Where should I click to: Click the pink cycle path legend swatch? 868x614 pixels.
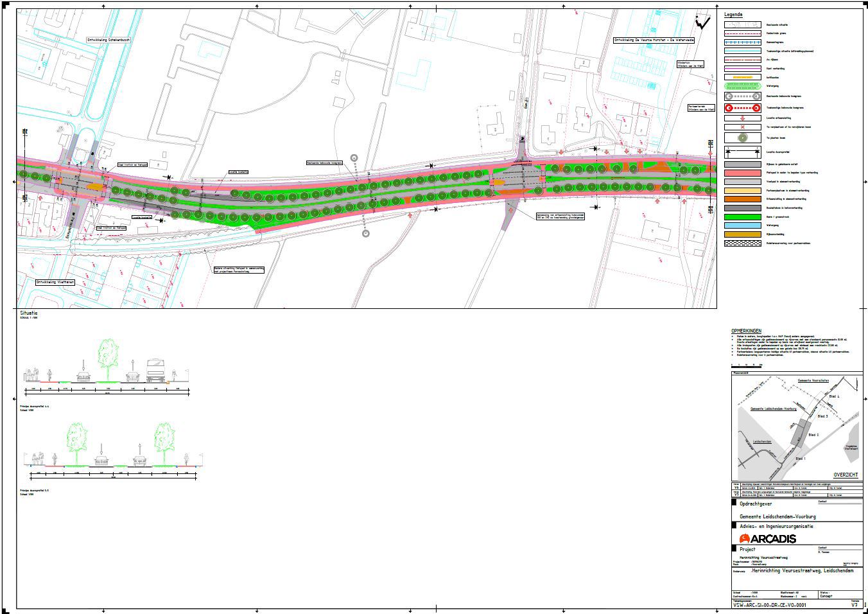743,173
